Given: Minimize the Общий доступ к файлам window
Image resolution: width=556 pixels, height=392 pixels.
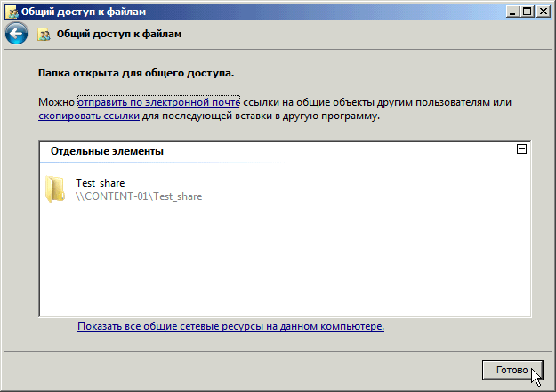Looking at the screenshot, I should 512,12.
